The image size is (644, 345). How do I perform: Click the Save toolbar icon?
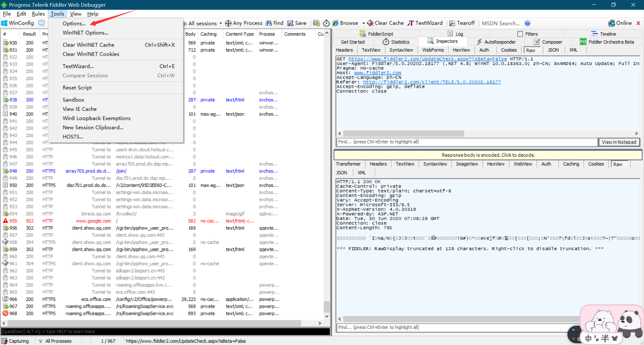point(290,23)
